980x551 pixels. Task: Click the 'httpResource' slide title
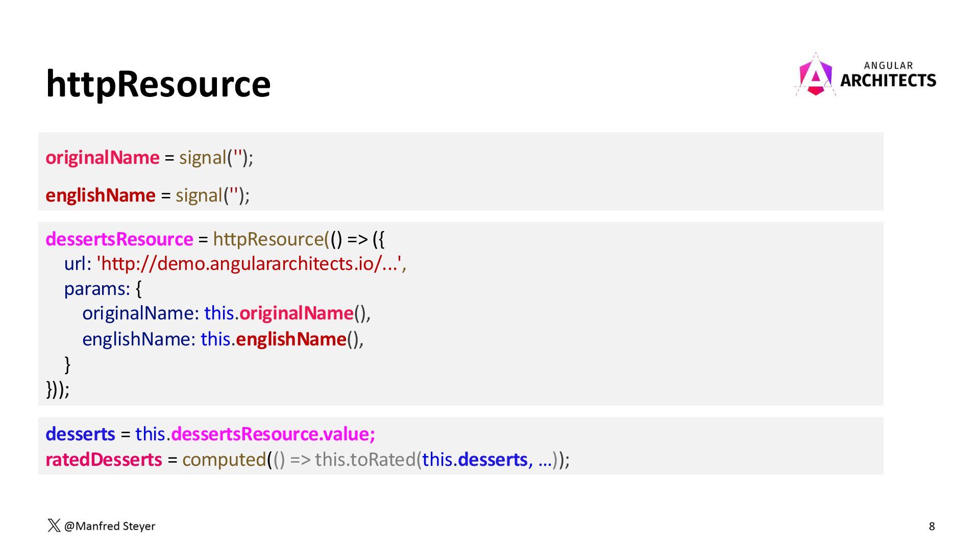coord(158,84)
